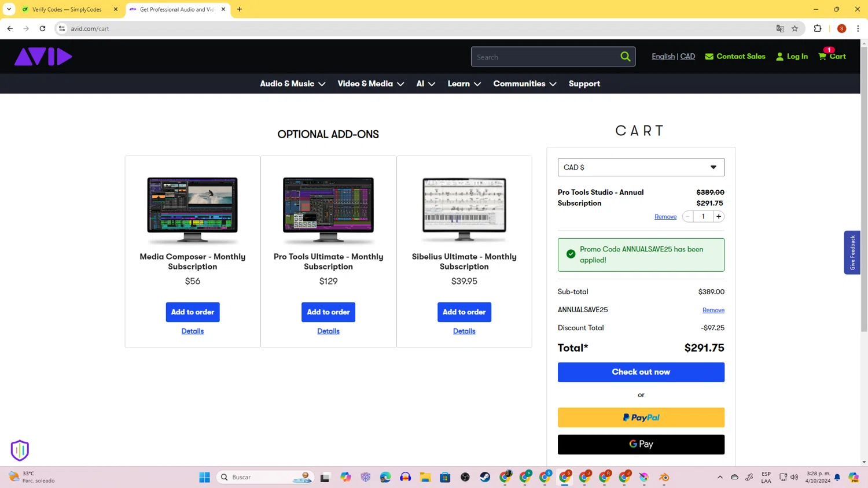Increase the Pro Tools Studio quantity
868x488 pixels.
719,216
